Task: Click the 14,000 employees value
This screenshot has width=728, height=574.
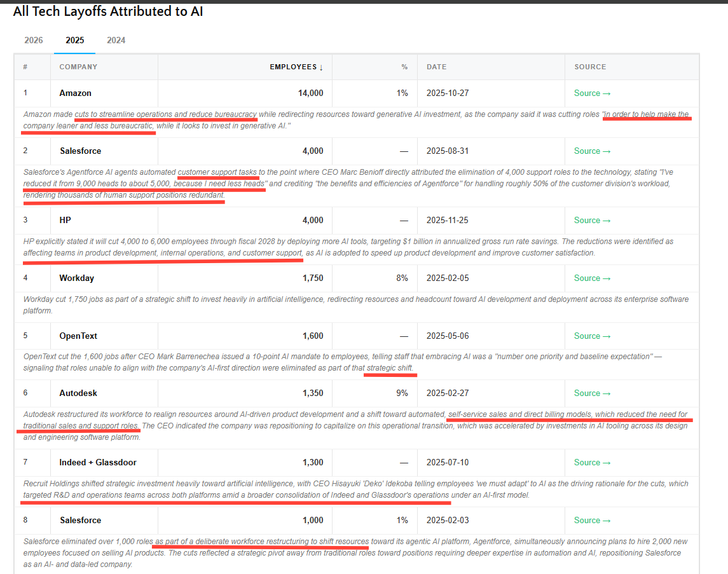Action: [311, 93]
